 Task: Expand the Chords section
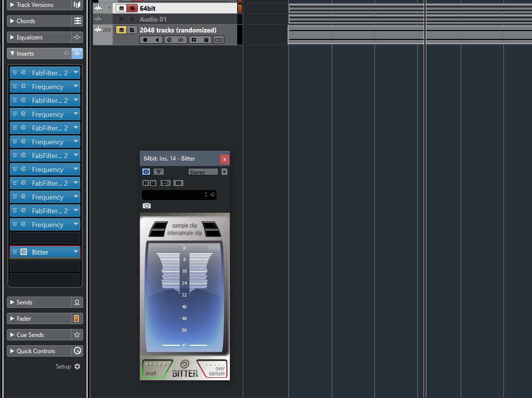[12, 21]
